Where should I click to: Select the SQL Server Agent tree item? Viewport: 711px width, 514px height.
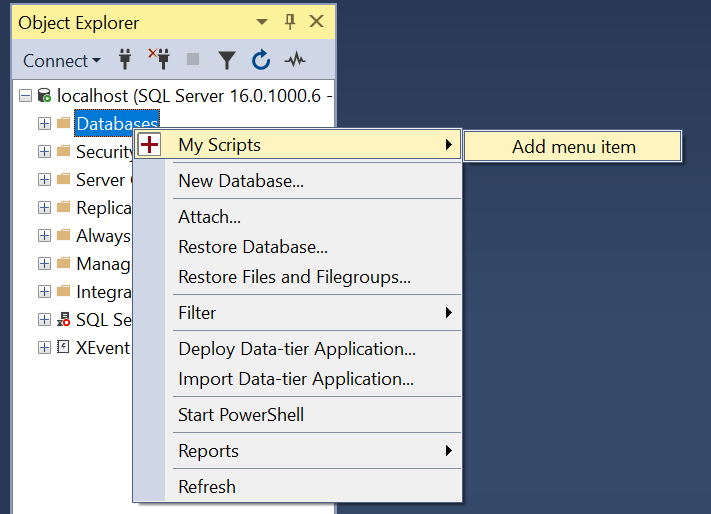coord(104,320)
